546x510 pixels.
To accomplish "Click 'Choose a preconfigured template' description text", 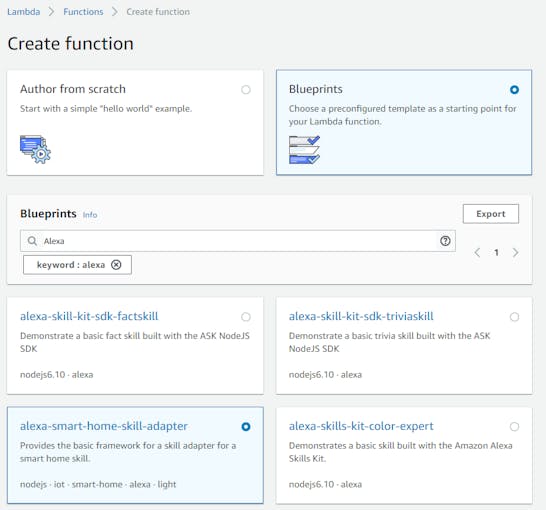I will [403, 115].
